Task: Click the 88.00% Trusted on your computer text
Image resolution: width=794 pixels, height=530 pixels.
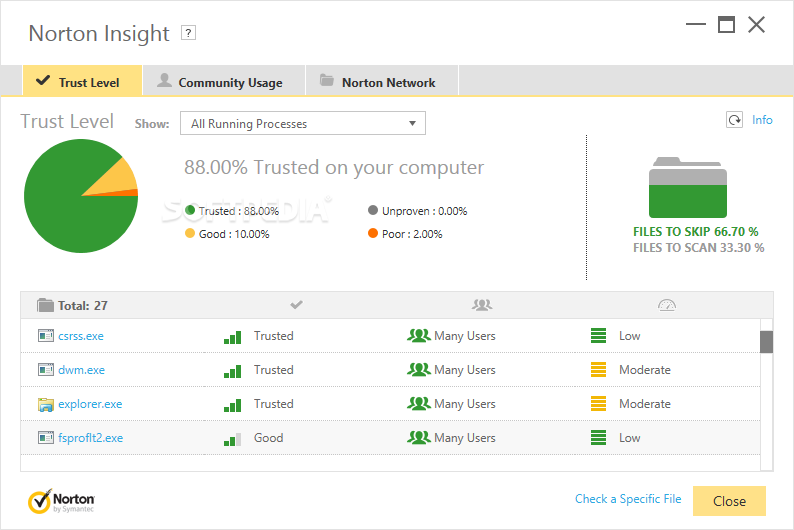Action: pos(334,168)
